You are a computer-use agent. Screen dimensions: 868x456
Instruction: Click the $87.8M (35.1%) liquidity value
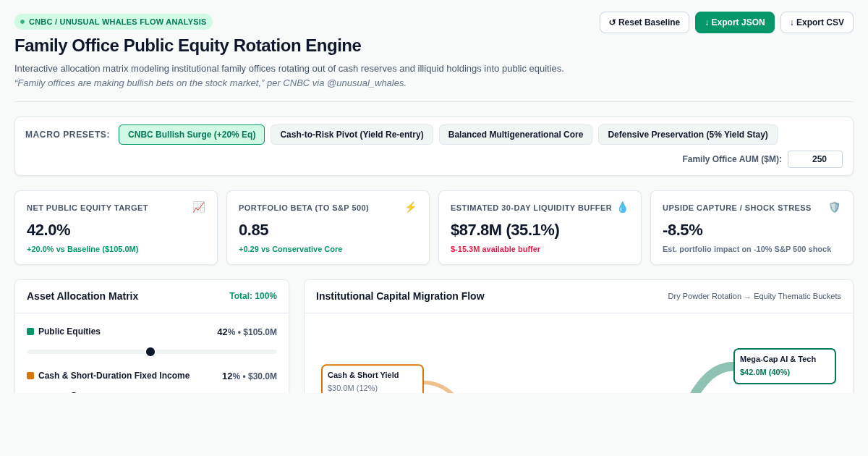pyautogui.click(x=505, y=230)
